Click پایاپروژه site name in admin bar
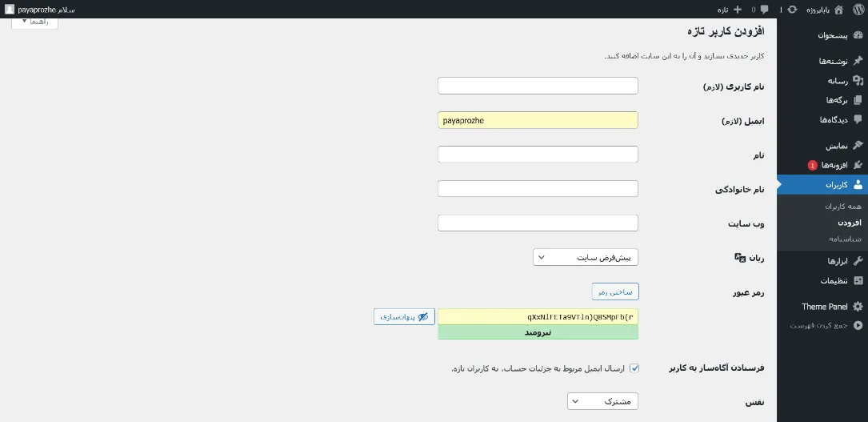Viewport: 868px width, 422px height. pyautogui.click(x=818, y=10)
